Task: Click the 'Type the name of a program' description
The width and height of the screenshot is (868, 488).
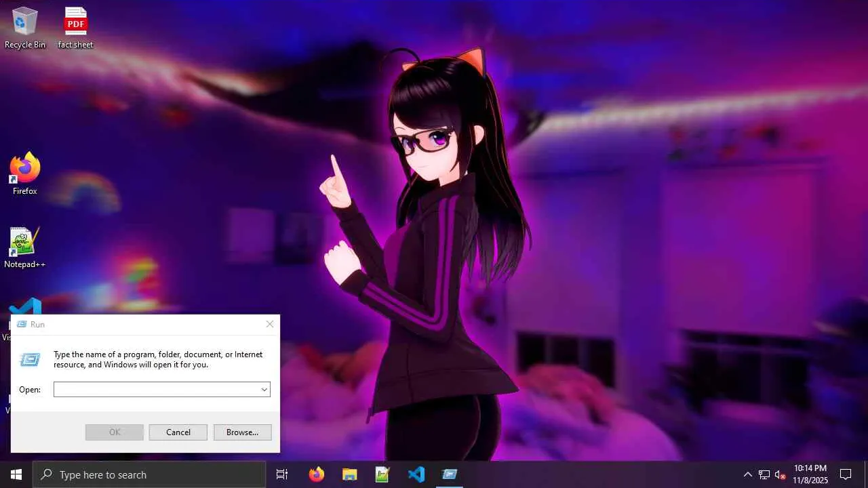Action: coord(158,359)
